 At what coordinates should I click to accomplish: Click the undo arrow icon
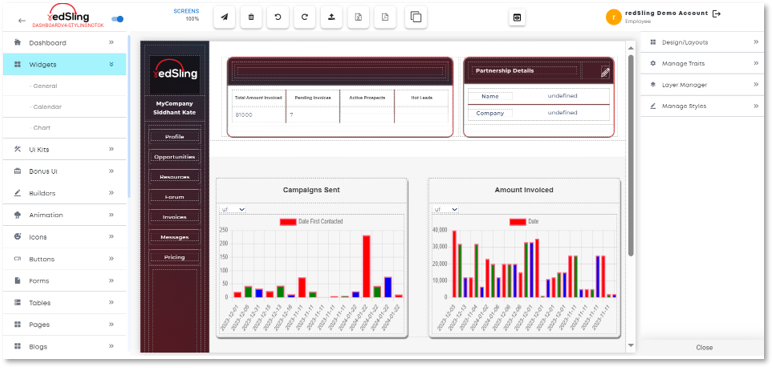point(278,17)
